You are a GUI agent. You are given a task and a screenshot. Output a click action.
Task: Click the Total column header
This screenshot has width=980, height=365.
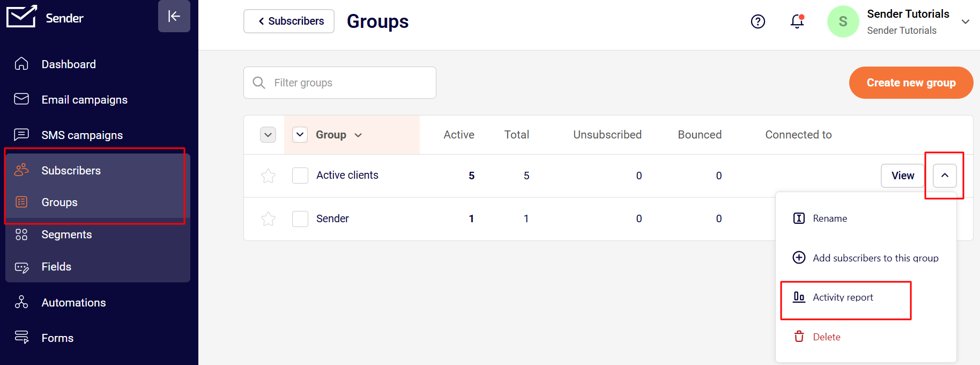click(517, 135)
